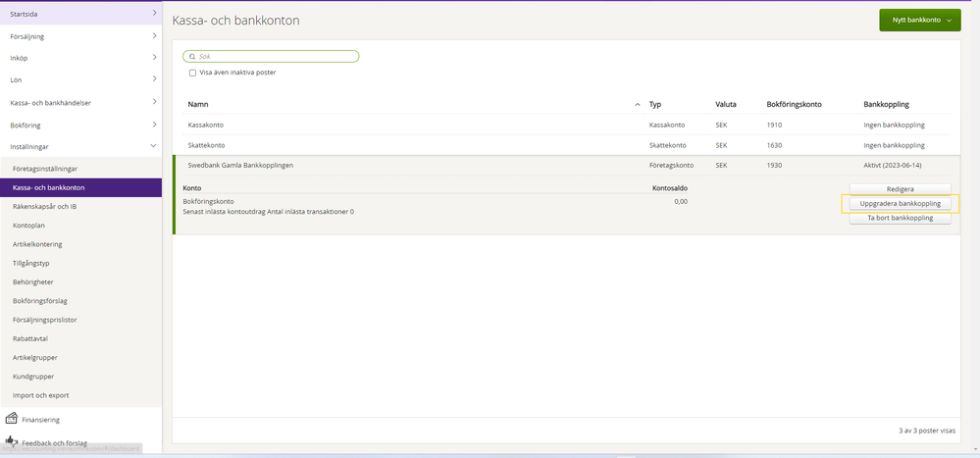Click the Feedback och förslag thumbs-up icon
This screenshot has width=980, height=458.
pos(12,442)
